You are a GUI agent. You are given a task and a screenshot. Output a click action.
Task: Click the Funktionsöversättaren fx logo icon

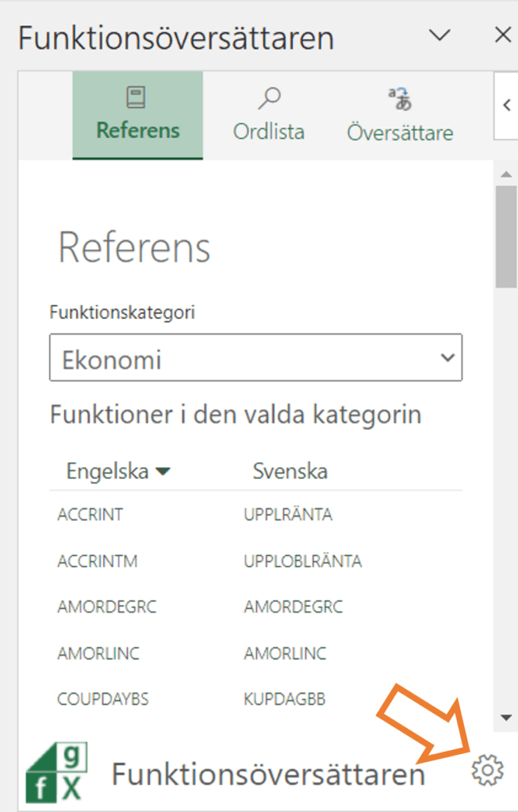(x=56, y=770)
